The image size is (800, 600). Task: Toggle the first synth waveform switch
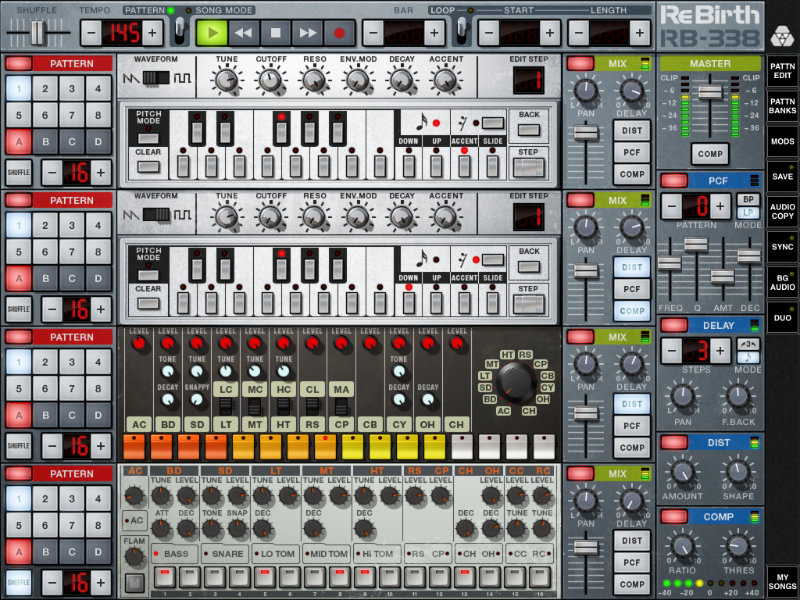click(156, 78)
